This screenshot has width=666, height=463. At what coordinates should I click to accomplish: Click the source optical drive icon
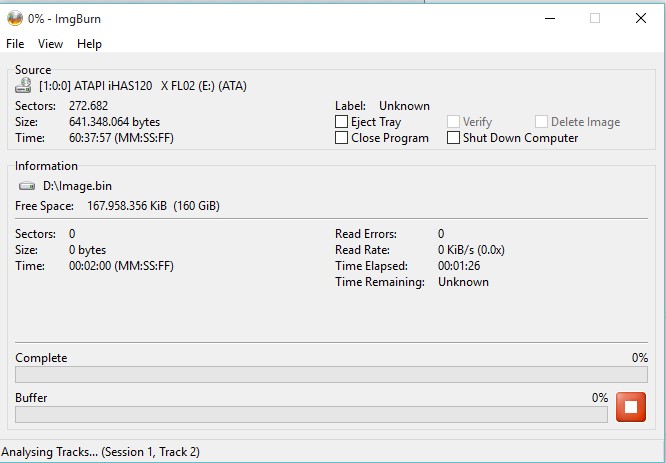(23, 85)
